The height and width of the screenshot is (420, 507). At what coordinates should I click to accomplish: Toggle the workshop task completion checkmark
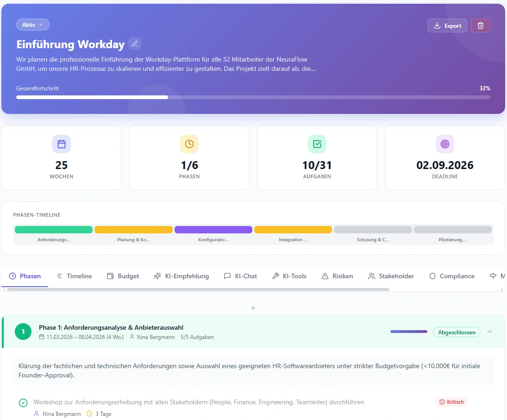[x=23, y=403]
